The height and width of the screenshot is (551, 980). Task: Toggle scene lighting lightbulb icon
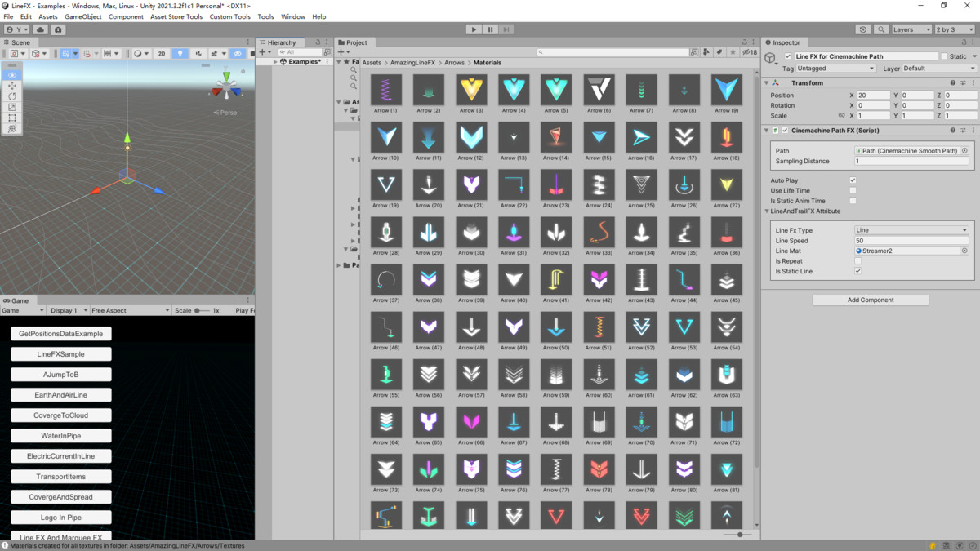point(180,54)
